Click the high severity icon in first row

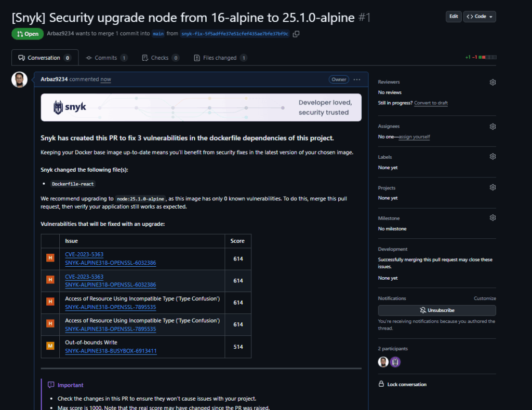[50, 258]
